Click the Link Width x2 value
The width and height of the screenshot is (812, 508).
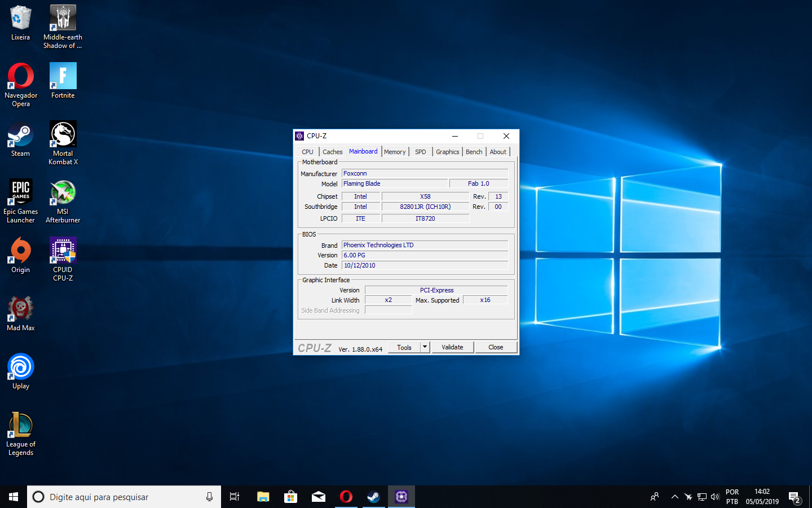tap(388, 300)
